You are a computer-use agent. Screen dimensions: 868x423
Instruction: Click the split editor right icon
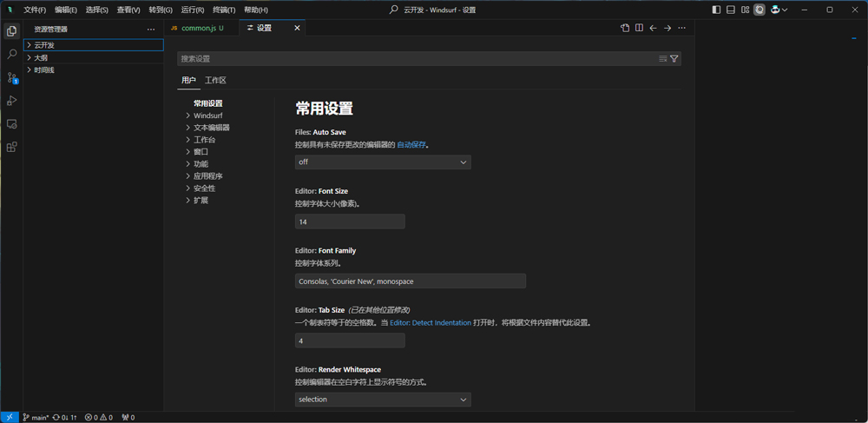pos(639,28)
